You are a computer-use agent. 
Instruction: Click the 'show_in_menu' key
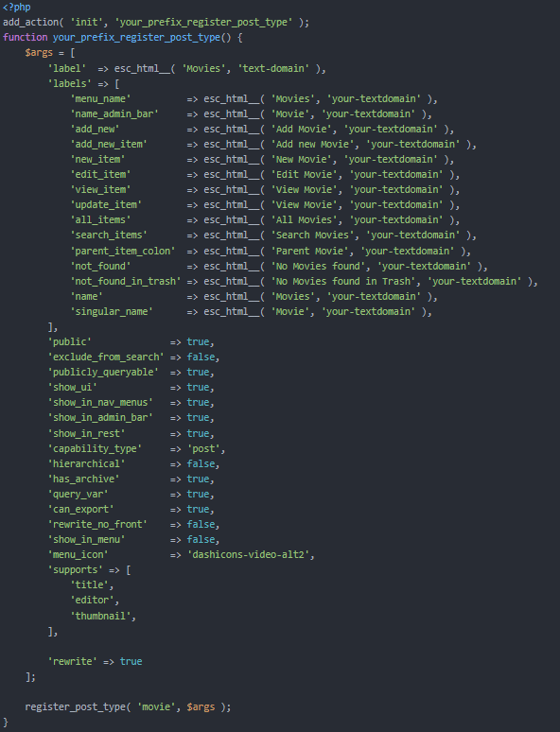coord(86,539)
